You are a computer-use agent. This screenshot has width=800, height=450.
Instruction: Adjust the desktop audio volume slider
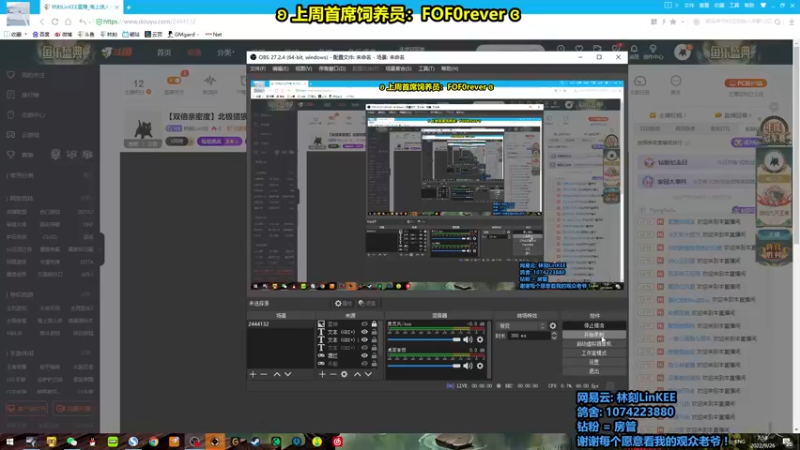click(423, 366)
